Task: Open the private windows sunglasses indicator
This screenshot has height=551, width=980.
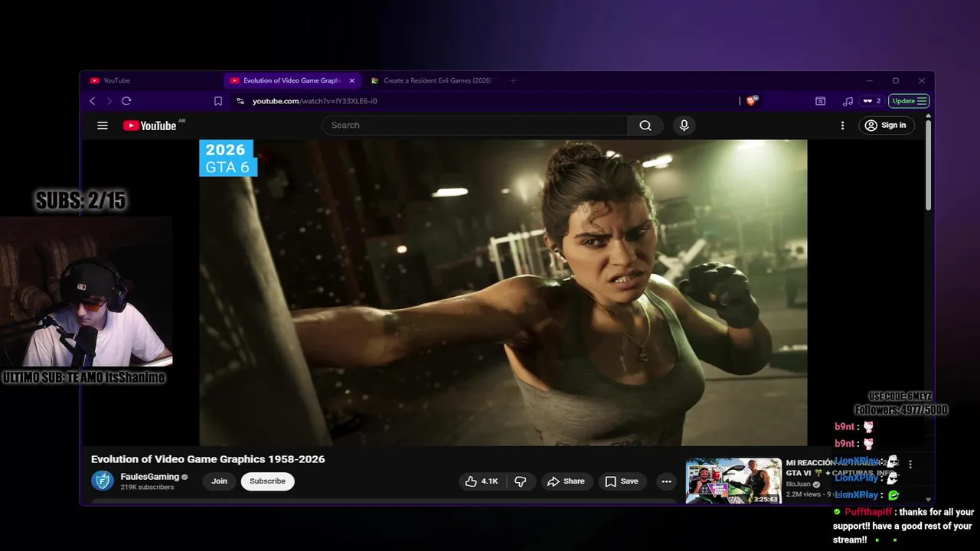Action: pyautogui.click(x=871, y=101)
